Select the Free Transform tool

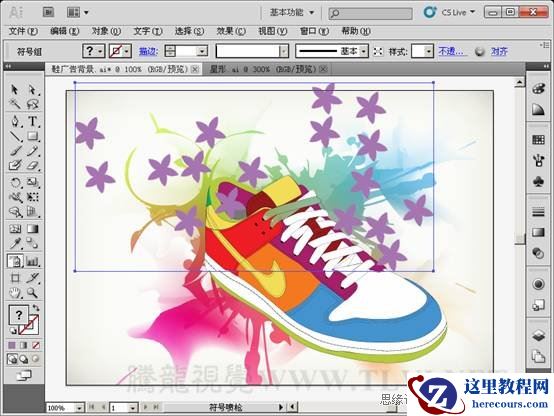(x=33, y=197)
